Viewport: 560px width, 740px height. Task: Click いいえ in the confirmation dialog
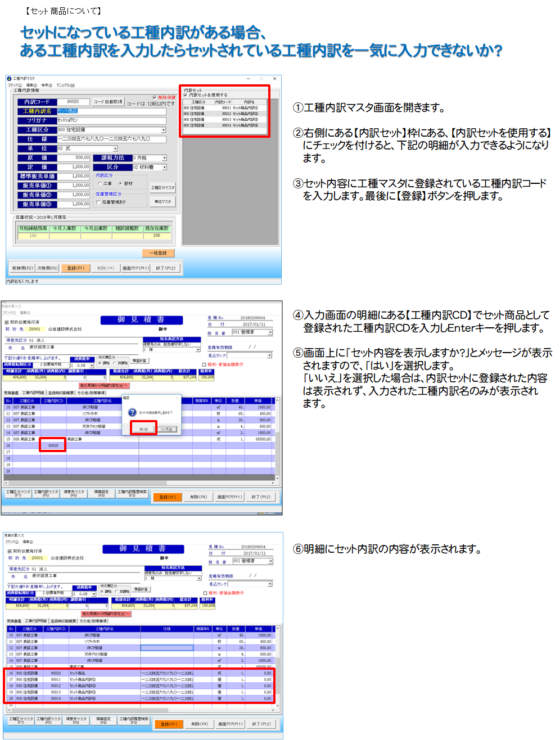(167, 429)
